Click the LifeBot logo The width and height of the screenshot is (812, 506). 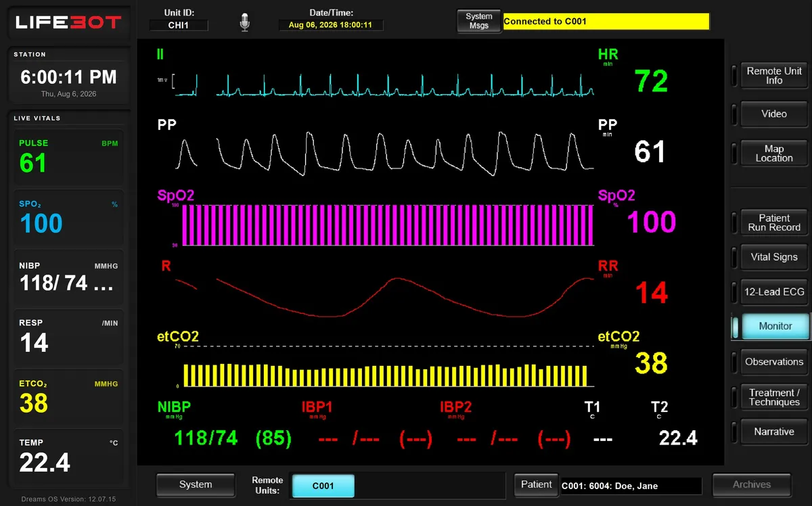coord(68,22)
